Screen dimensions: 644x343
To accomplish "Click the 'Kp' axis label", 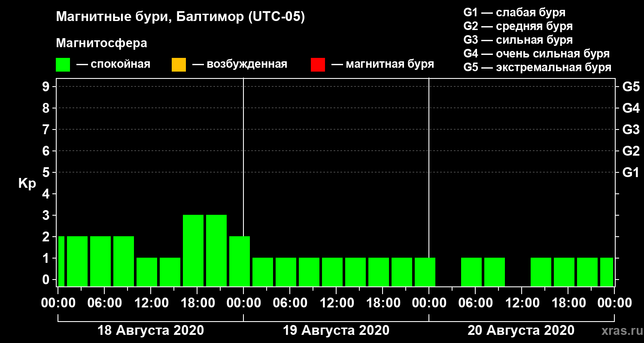I will [27, 184].
